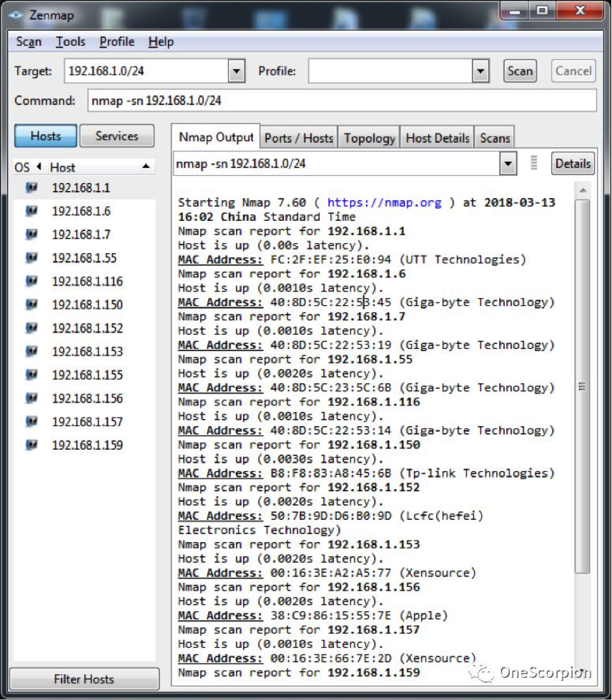Select host 192.168.1.55 in host list
Viewport: 612px width, 700px height.
[84, 257]
